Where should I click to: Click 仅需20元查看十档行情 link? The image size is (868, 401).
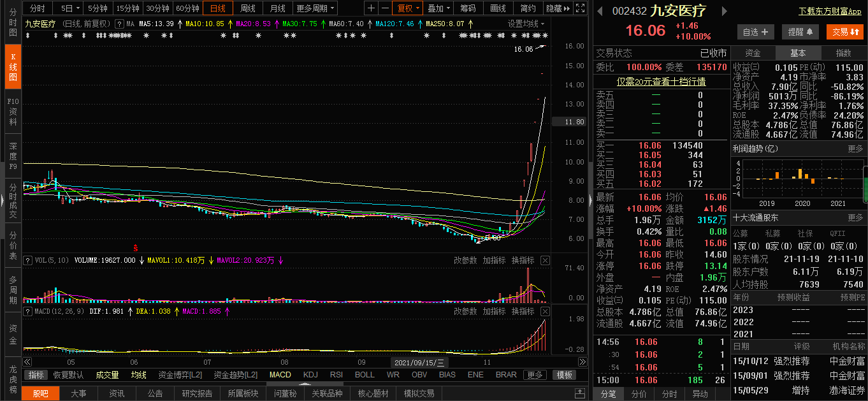661,82
